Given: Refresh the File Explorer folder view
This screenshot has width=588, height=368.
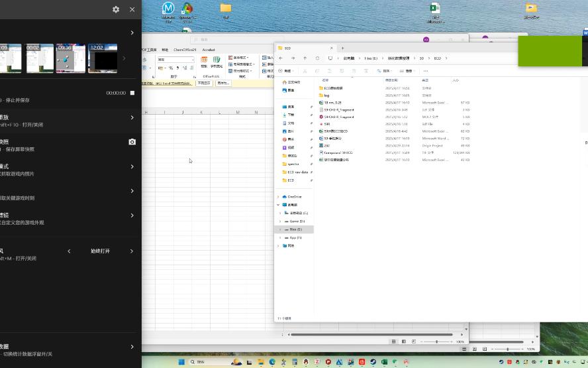Looking at the screenshot, I should click(x=317, y=58).
